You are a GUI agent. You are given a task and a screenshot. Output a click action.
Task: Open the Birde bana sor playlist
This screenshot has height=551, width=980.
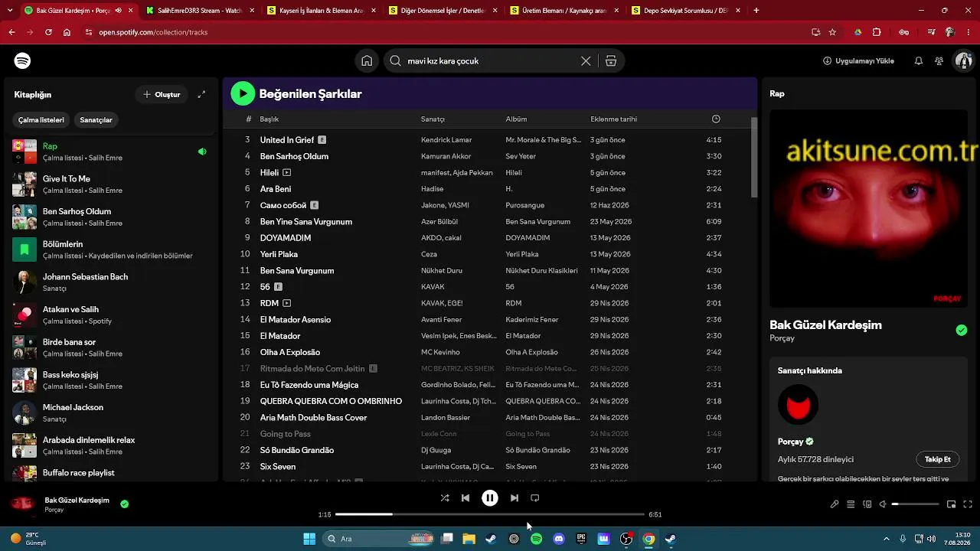tap(111, 347)
